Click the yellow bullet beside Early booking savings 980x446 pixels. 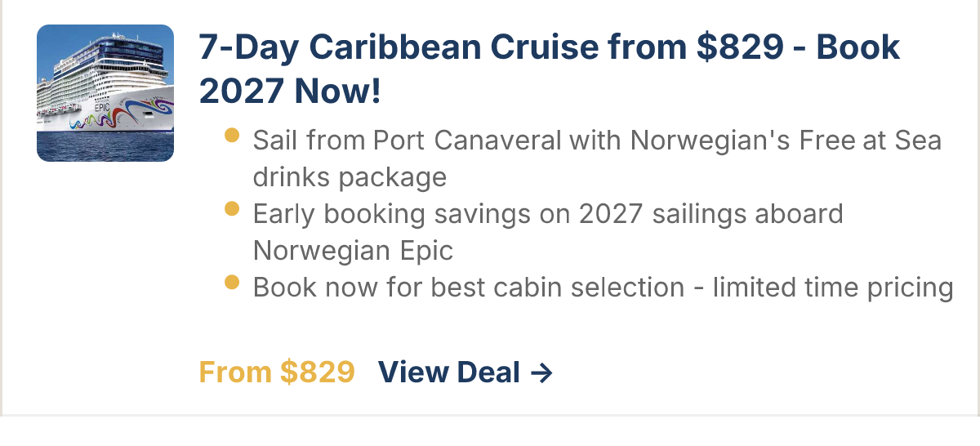click(231, 209)
